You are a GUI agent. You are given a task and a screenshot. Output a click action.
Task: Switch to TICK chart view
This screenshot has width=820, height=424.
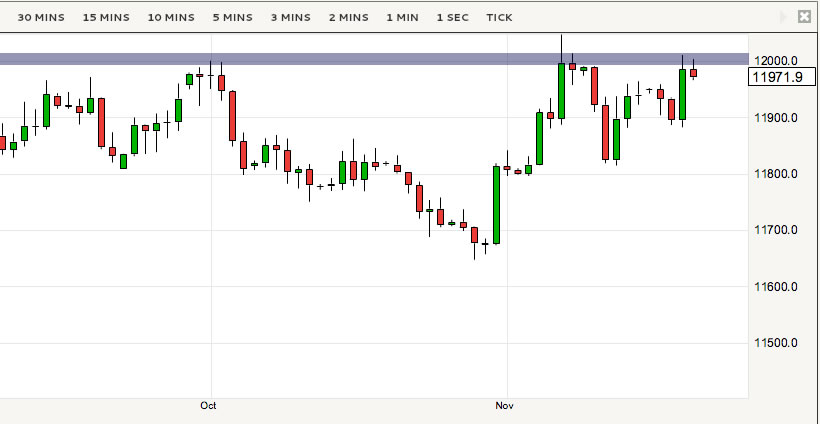499,18
